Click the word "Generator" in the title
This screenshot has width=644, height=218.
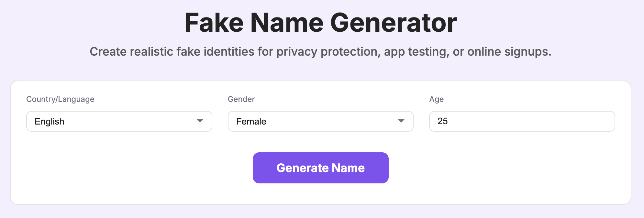pyautogui.click(x=393, y=23)
